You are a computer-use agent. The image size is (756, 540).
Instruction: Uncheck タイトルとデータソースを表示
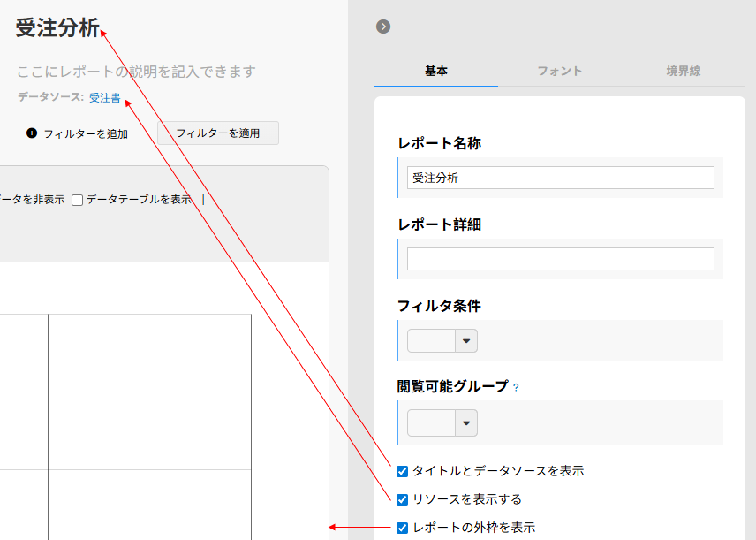coord(403,471)
